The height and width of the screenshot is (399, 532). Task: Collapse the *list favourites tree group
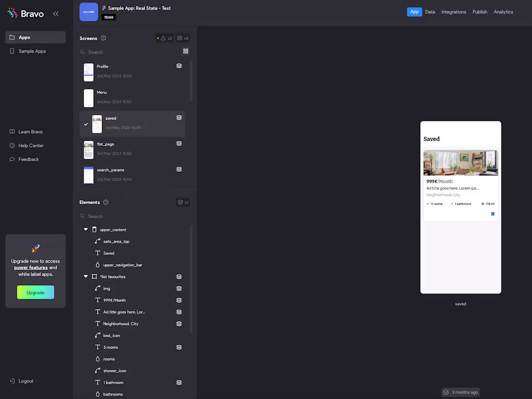click(86, 277)
